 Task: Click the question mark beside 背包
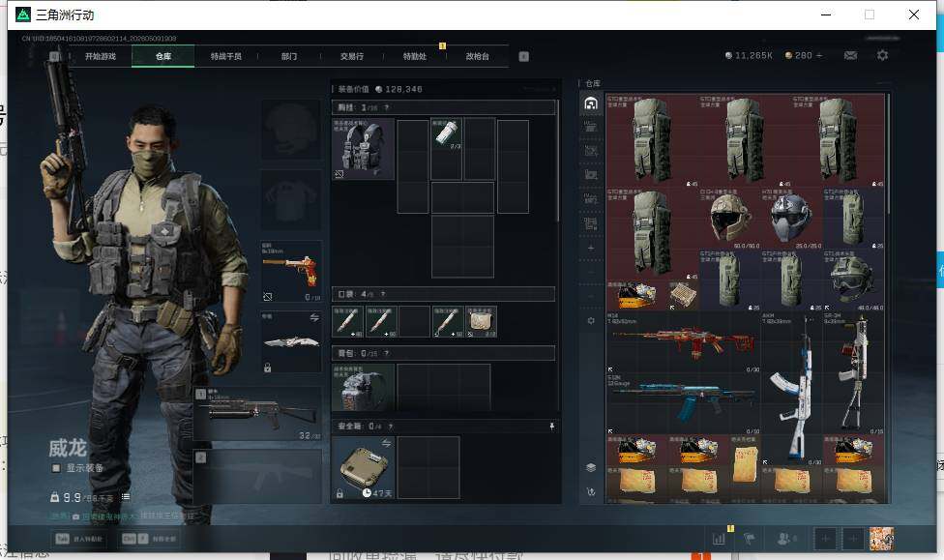(x=386, y=353)
